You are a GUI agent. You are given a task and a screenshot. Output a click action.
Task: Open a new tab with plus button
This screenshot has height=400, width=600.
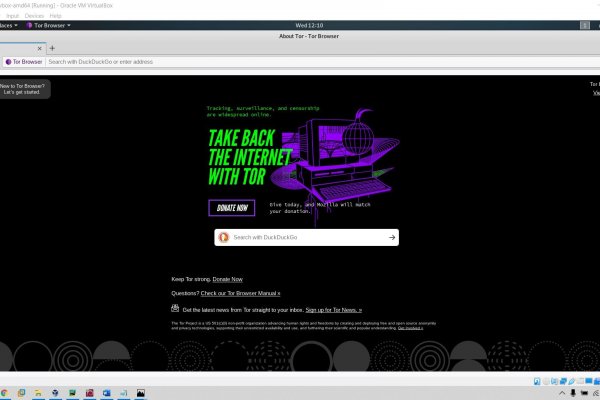[52, 48]
